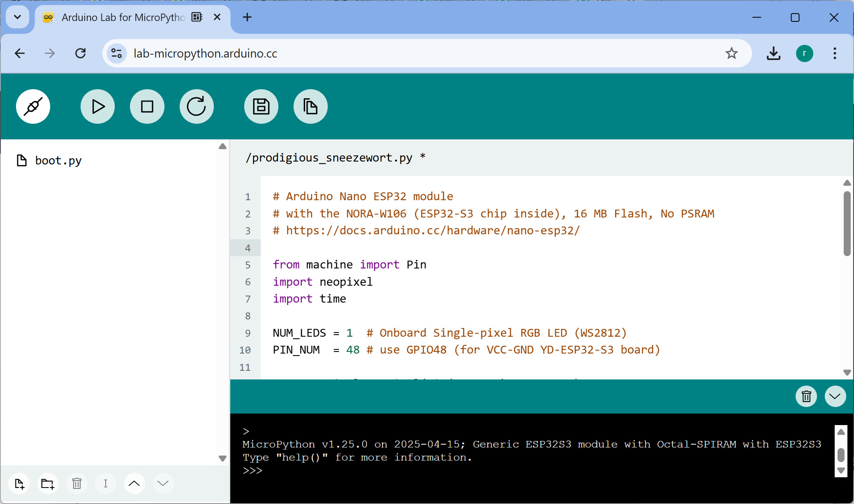This screenshot has height=504, width=854.
Task: Create a new folder in the file panel
Action: 48,483
